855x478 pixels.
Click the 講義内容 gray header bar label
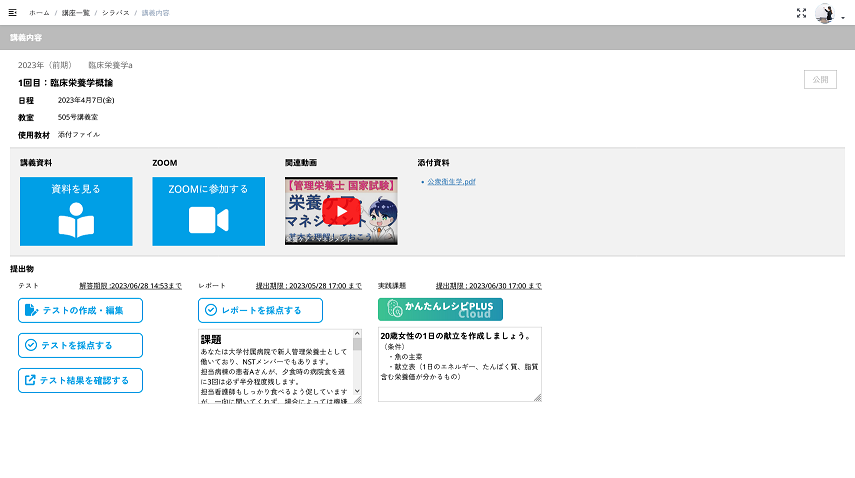point(26,38)
